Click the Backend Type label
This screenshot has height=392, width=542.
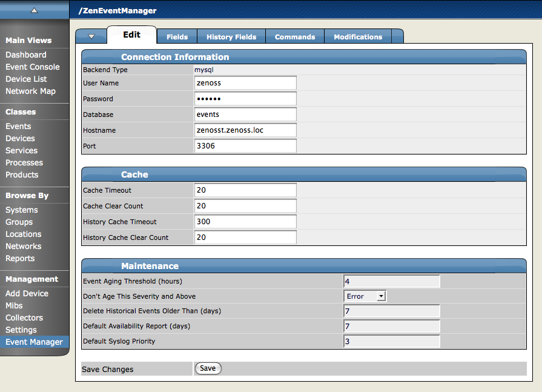pos(105,70)
